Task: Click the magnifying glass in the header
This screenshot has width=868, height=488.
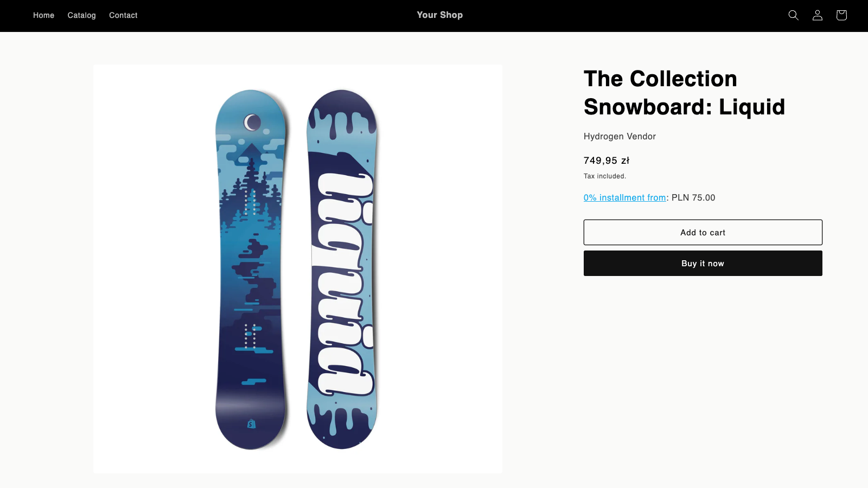Action: 793,15
